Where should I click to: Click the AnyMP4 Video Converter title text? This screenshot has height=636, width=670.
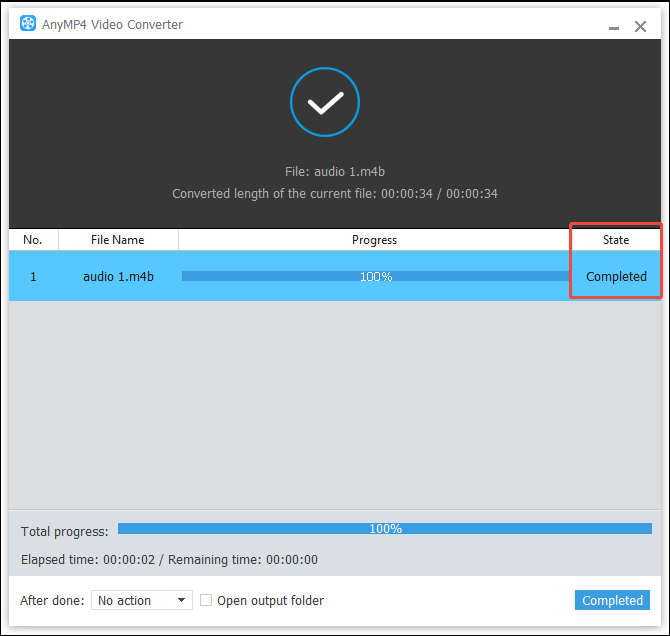click(x=112, y=24)
